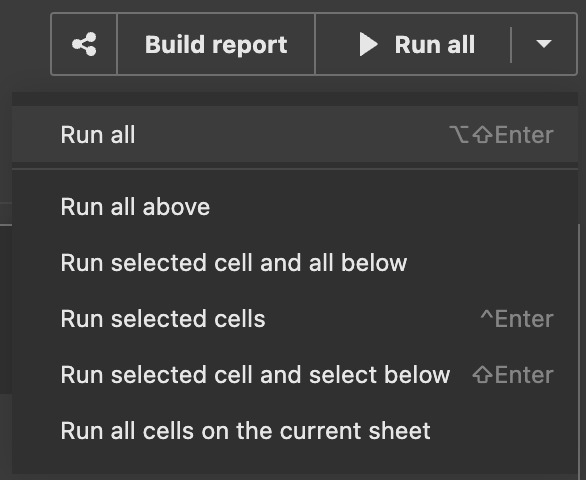
Task: Click the separator line under the Run all item
Action: [x=295, y=169]
